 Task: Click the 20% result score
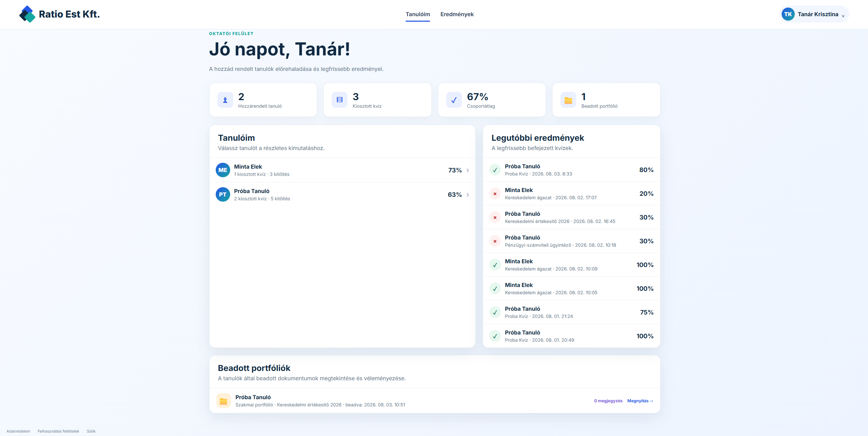[x=646, y=194]
